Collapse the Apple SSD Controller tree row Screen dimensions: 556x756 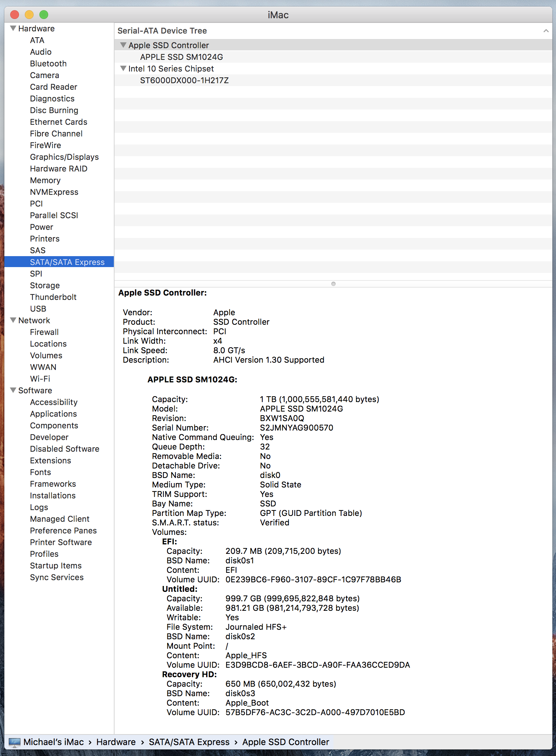coord(123,45)
